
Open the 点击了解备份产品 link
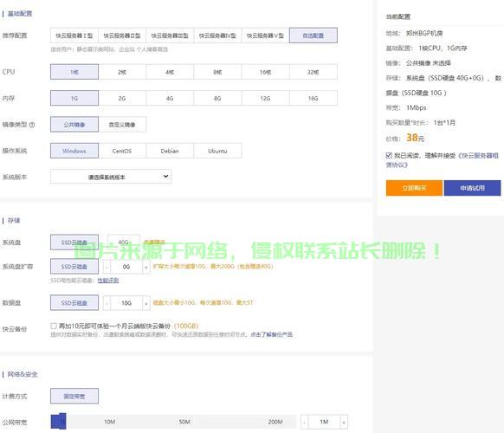coord(272,334)
